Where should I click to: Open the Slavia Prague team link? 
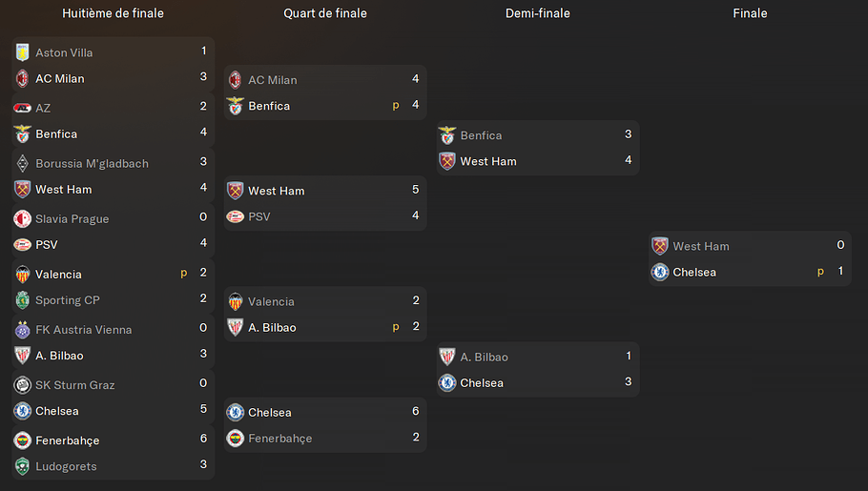tap(72, 218)
